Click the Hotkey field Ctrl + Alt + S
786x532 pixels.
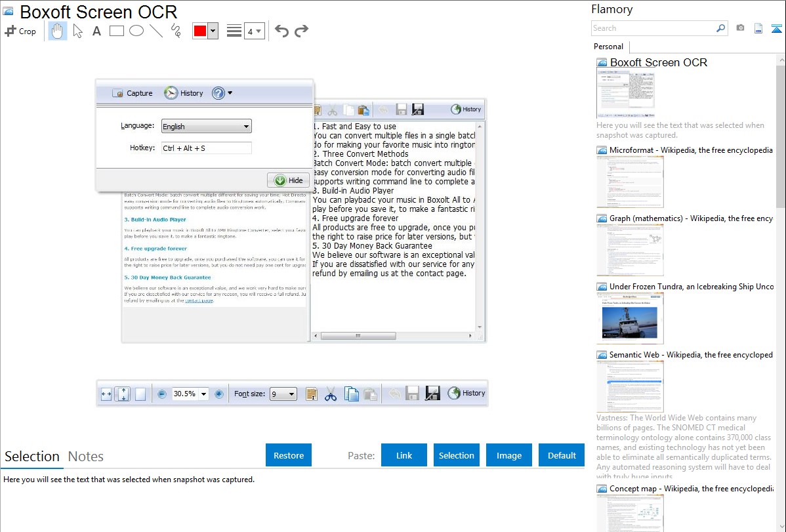206,148
